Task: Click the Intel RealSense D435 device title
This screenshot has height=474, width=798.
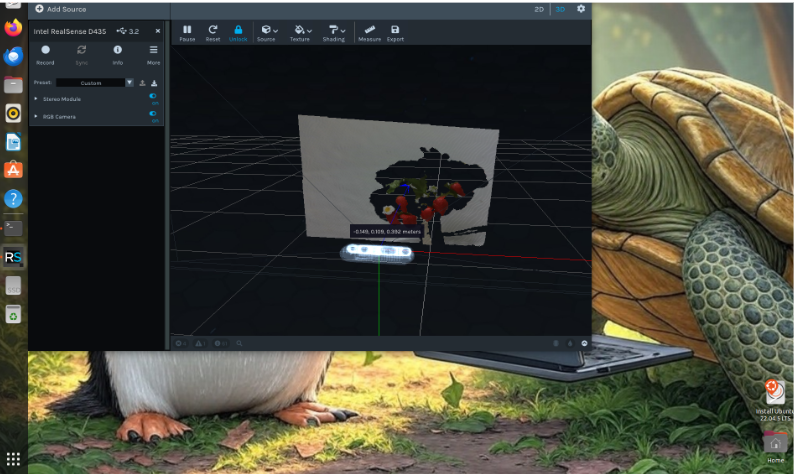Action: [70, 31]
